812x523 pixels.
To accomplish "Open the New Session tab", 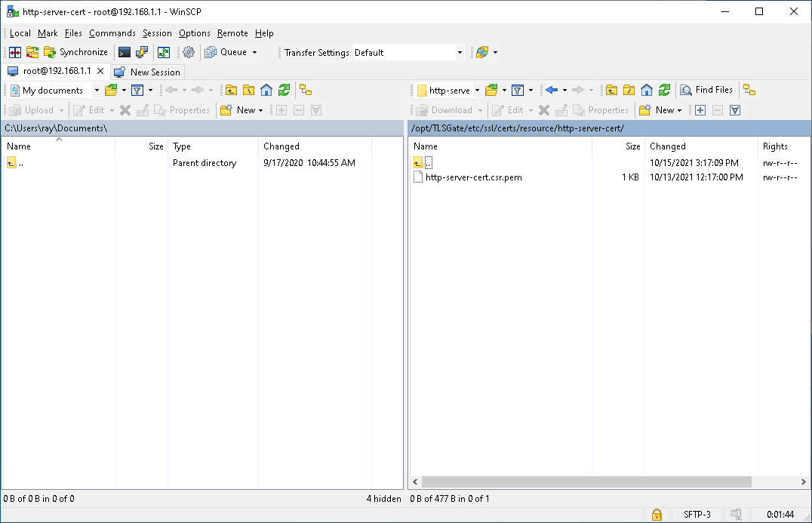I will pos(148,72).
